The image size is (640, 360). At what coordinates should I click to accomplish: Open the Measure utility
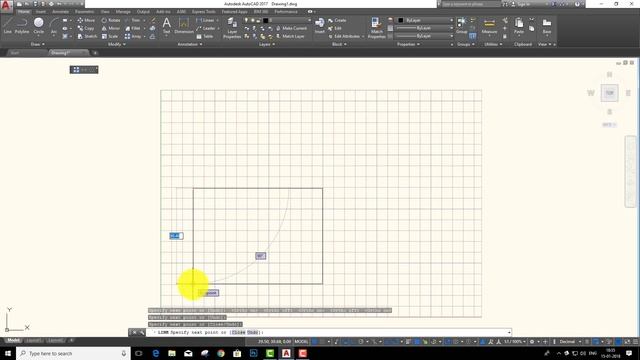point(489,25)
